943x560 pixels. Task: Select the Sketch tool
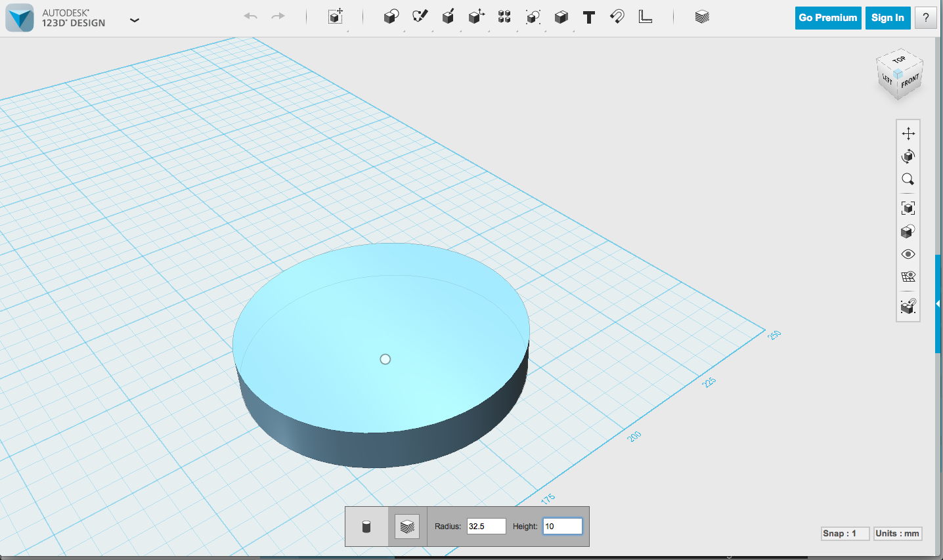tap(420, 18)
